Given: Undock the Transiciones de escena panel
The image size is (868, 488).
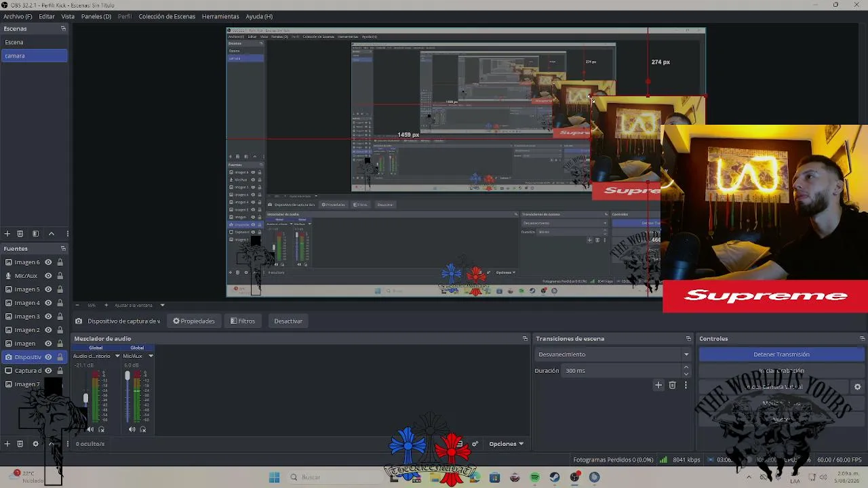Looking at the screenshot, I should point(688,339).
